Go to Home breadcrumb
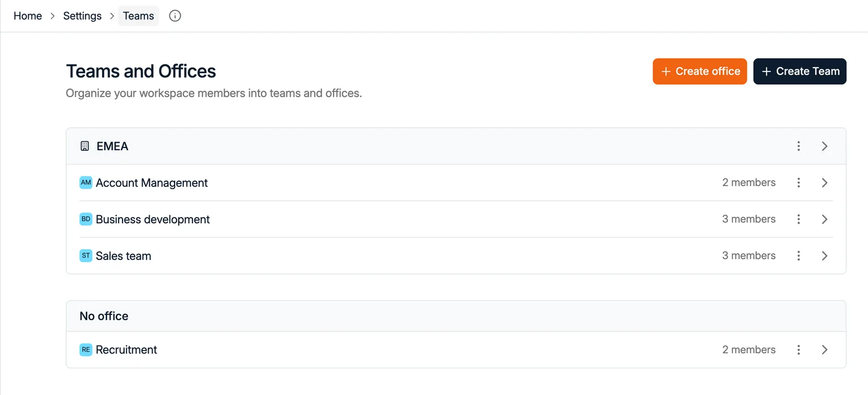The height and width of the screenshot is (395, 868). click(28, 16)
